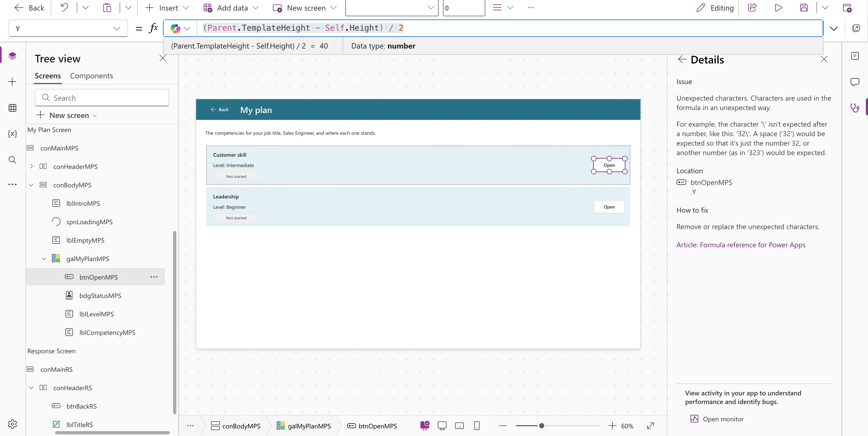Collapse the galMyPlanMPS gallery node

pos(44,259)
